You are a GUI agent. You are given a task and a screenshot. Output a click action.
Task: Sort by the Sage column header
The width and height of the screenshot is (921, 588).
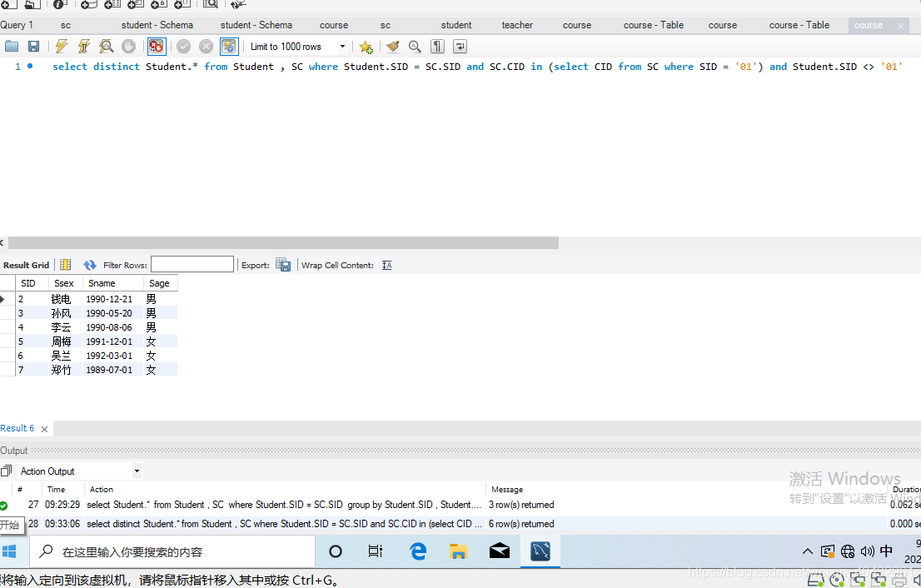click(161, 283)
